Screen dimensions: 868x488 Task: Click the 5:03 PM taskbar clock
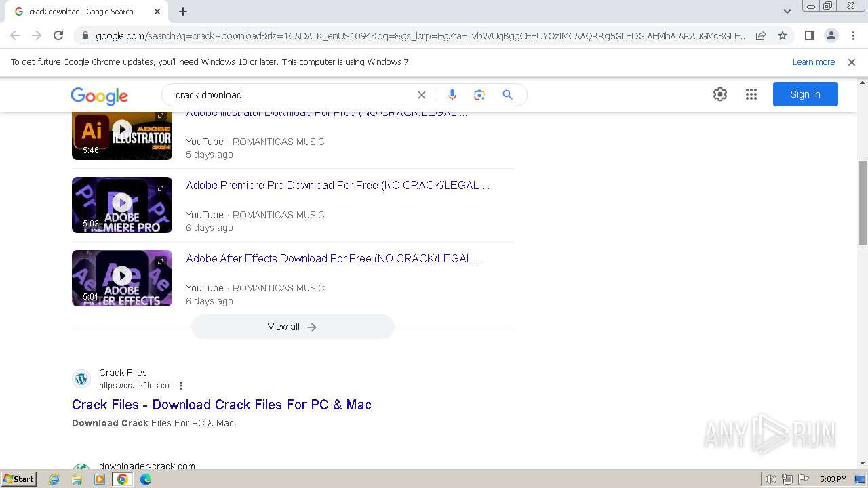coord(833,479)
